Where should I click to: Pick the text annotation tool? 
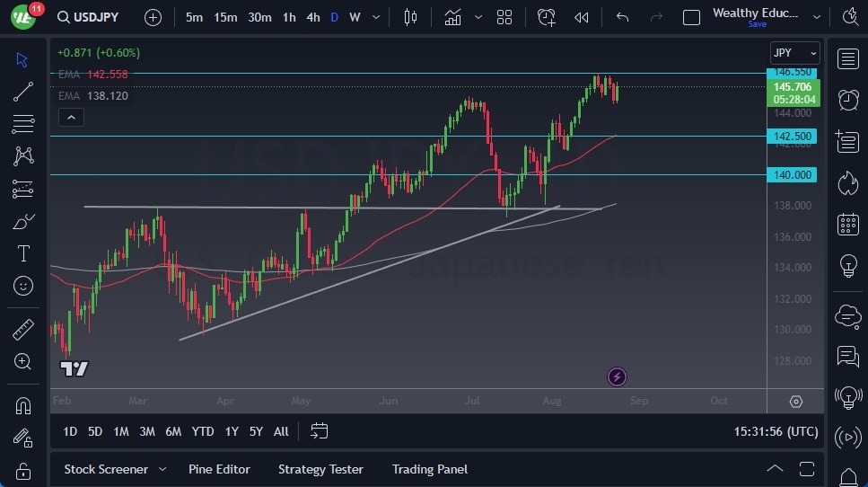(x=22, y=253)
